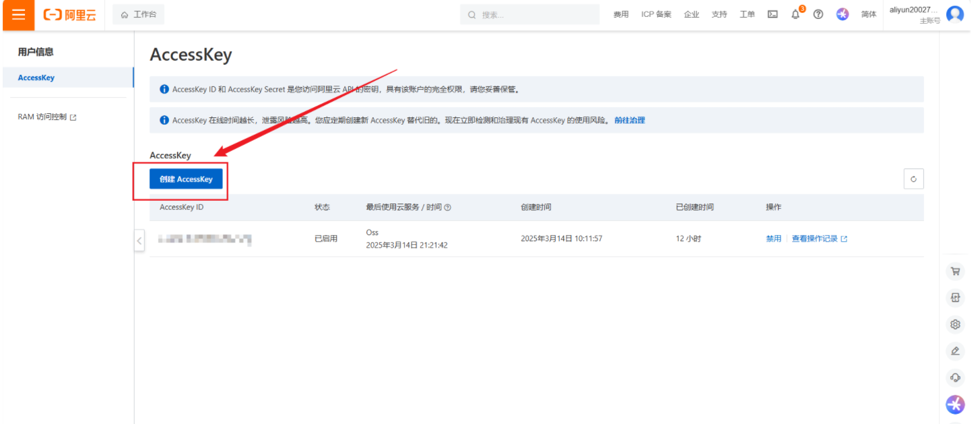The image size is (980, 424).
Task: Open the hamburger main menu
Action: pos(18,15)
